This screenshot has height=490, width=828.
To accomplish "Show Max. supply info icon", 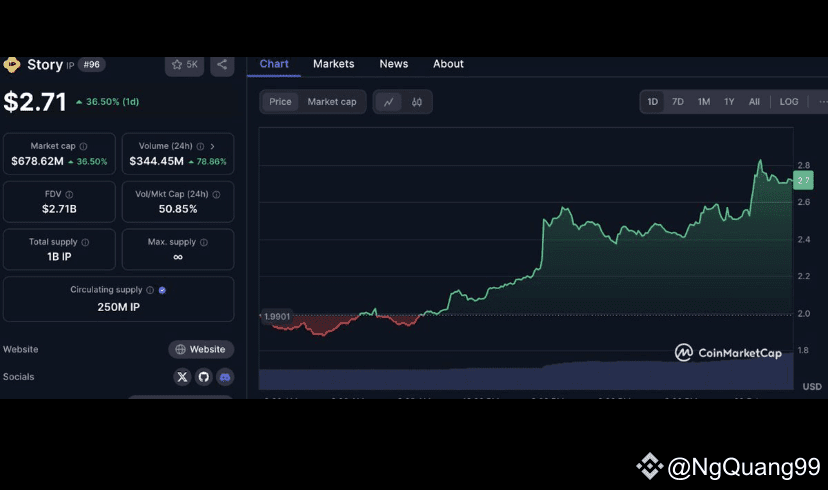I will (204, 242).
